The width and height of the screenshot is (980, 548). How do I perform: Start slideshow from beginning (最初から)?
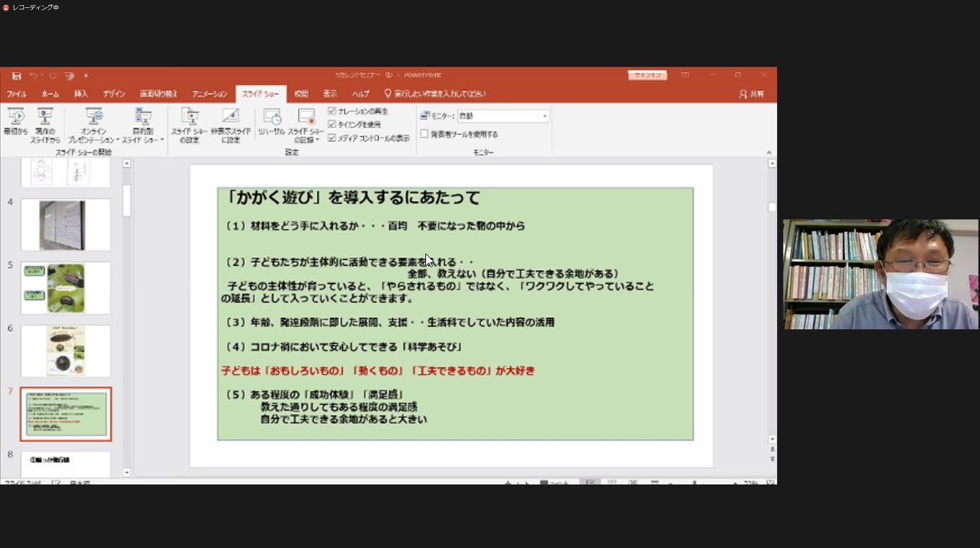(x=15, y=121)
